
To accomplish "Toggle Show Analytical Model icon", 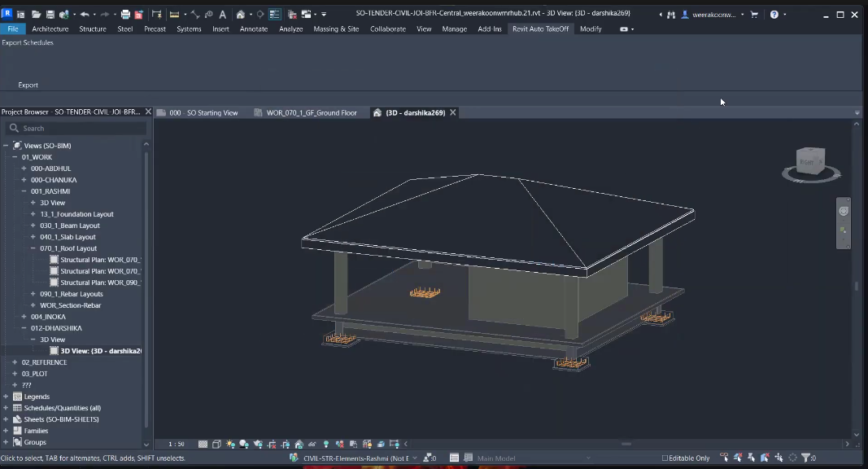I will (367, 444).
